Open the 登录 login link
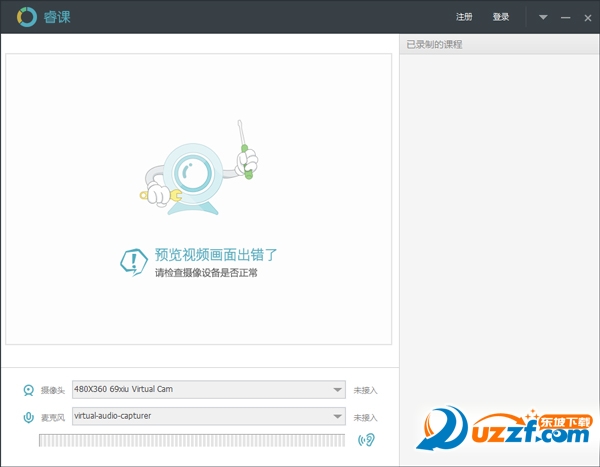This screenshot has width=600, height=467. (501, 17)
